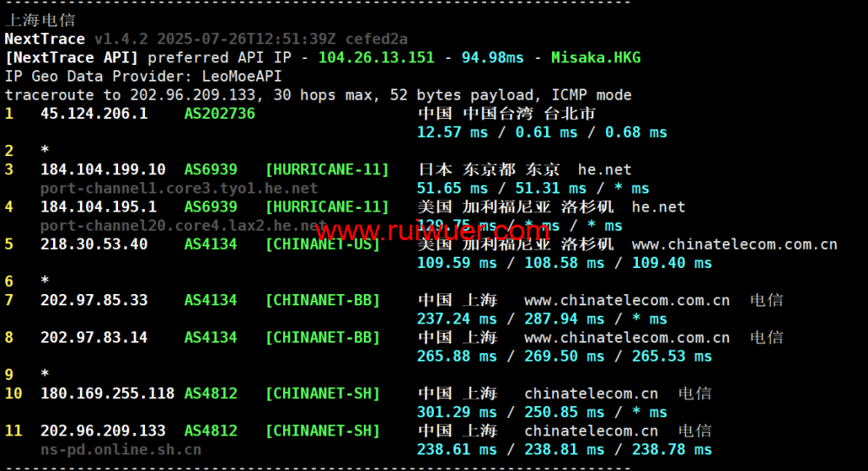
Task: Open the port-channel1.core3.tyo1.he.net hostname
Action: pyautogui.click(x=179, y=188)
